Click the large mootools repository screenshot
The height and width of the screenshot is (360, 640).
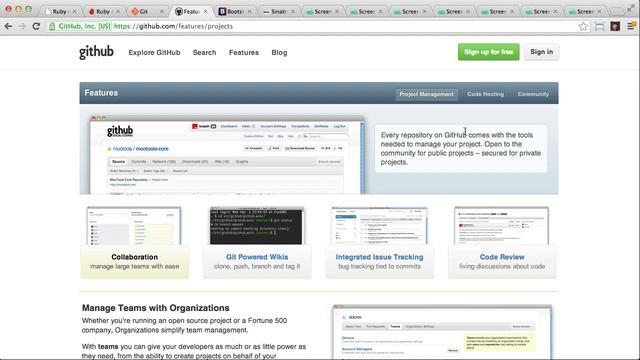[x=227, y=155]
